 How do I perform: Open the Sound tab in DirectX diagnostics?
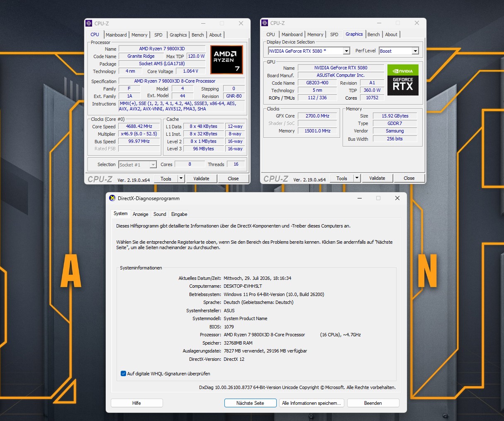[x=160, y=214]
